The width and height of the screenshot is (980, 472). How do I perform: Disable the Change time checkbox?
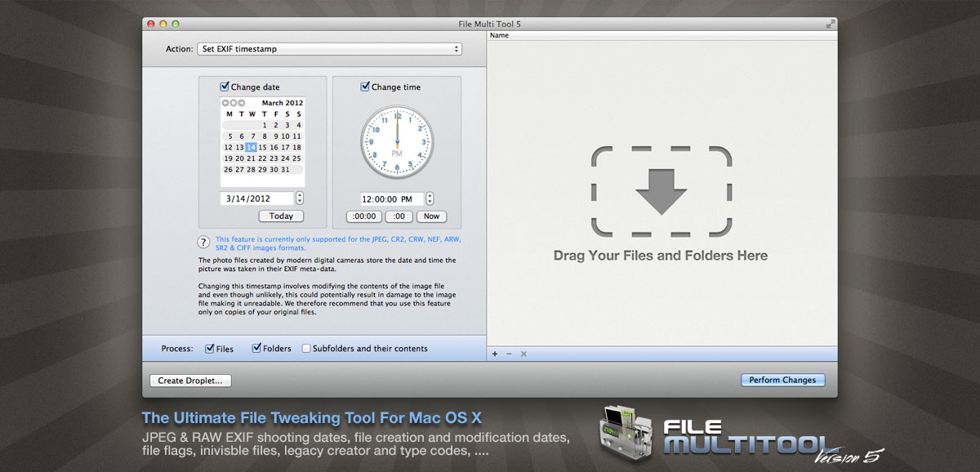click(x=365, y=87)
